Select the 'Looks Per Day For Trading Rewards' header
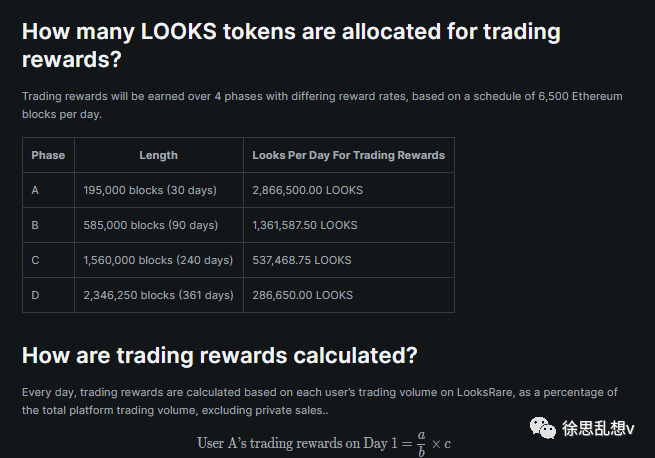This screenshot has width=655, height=458. pos(349,155)
